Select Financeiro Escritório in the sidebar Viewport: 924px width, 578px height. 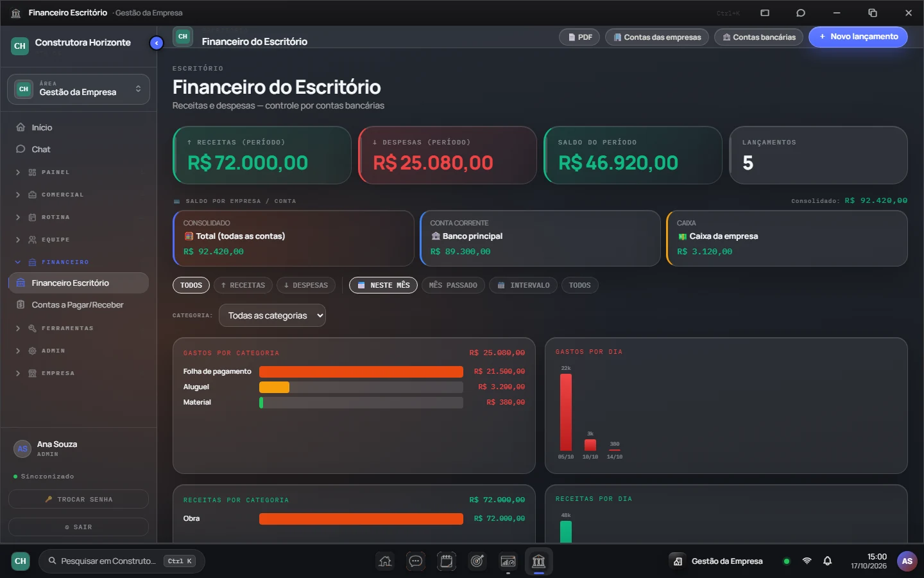coord(78,283)
